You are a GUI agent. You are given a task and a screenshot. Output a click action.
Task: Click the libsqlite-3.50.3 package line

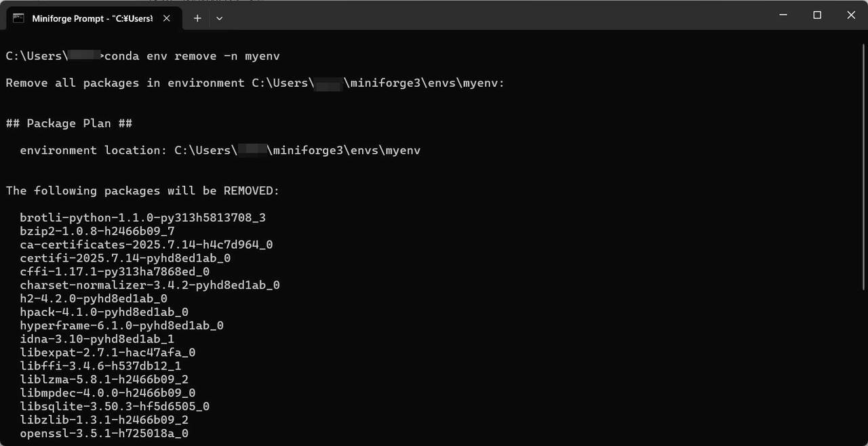point(115,407)
